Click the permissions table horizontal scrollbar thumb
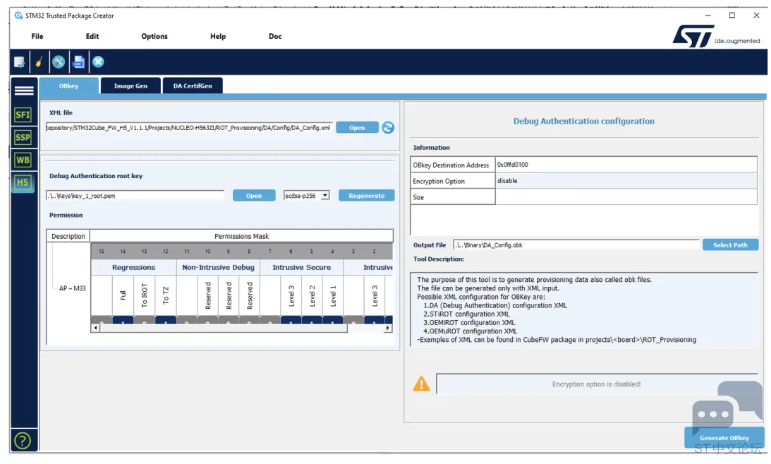This screenshot has height=464, width=771. [223, 328]
